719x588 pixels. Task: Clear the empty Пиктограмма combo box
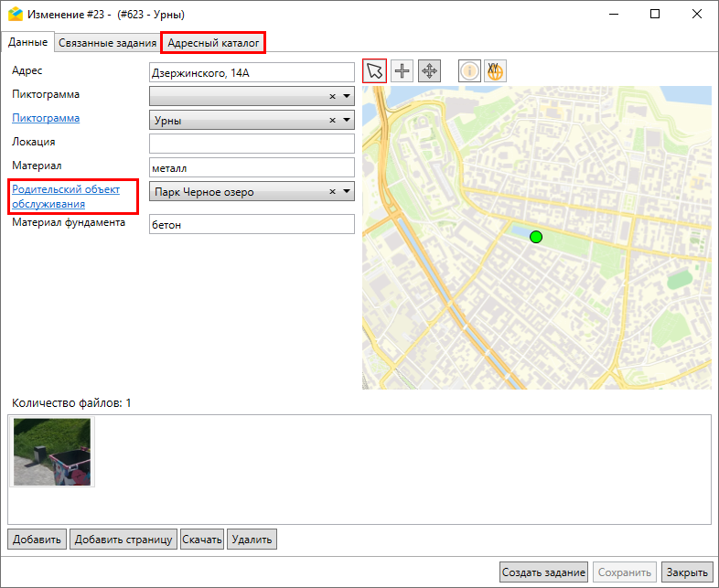333,96
